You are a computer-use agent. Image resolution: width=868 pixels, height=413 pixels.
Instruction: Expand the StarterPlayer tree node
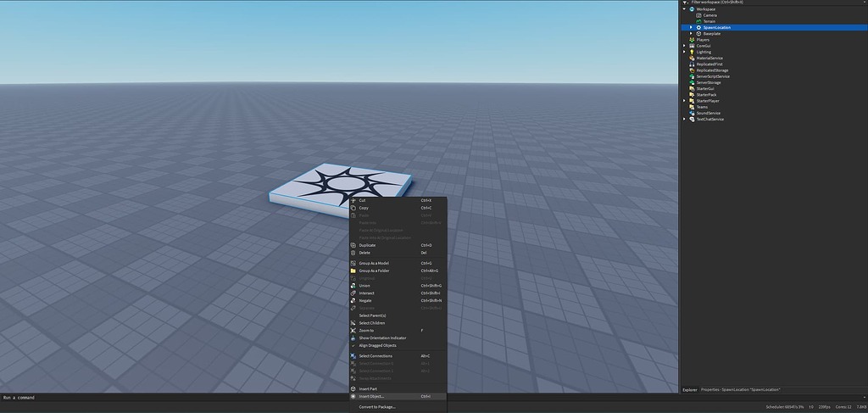(x=684, y=101)
